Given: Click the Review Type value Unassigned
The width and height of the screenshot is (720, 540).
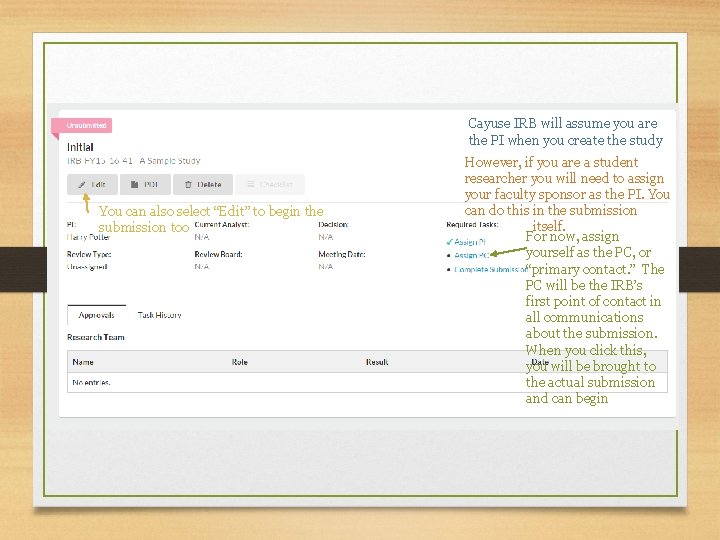Looking at the screenshot, I should click(x=87, y=267).
